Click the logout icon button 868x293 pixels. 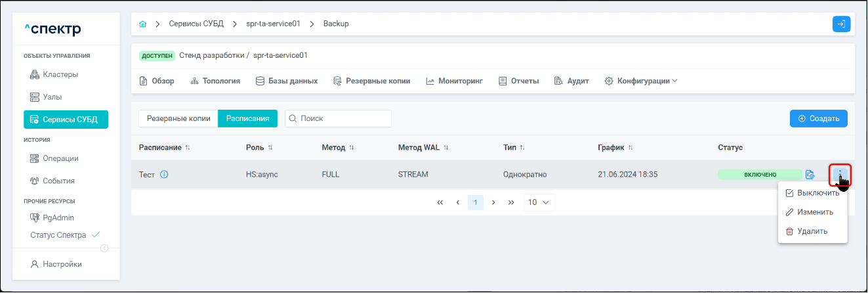tap(841, 24)
